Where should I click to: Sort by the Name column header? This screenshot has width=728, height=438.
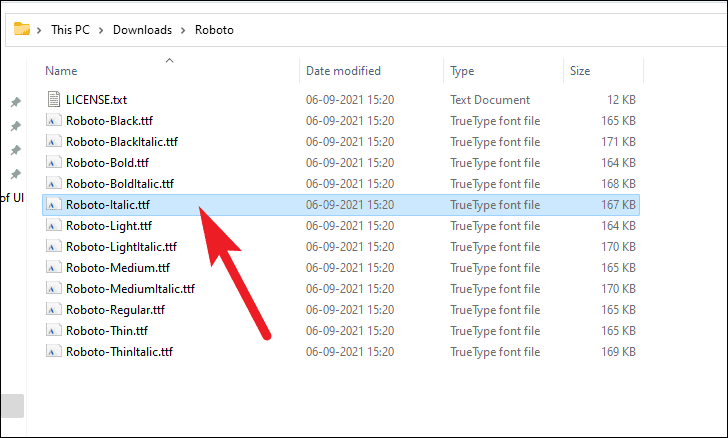pos(61,71)
